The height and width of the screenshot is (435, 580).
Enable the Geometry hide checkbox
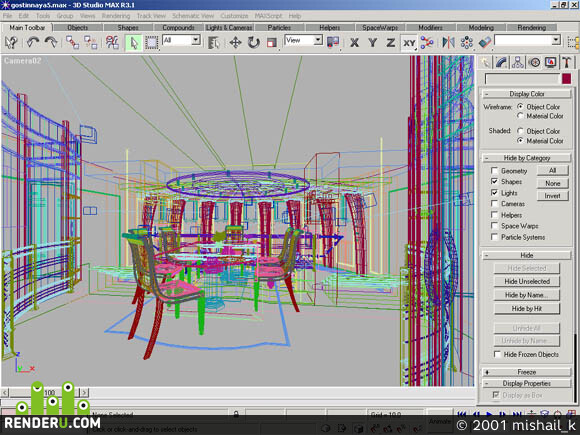[x=494, y=171]
